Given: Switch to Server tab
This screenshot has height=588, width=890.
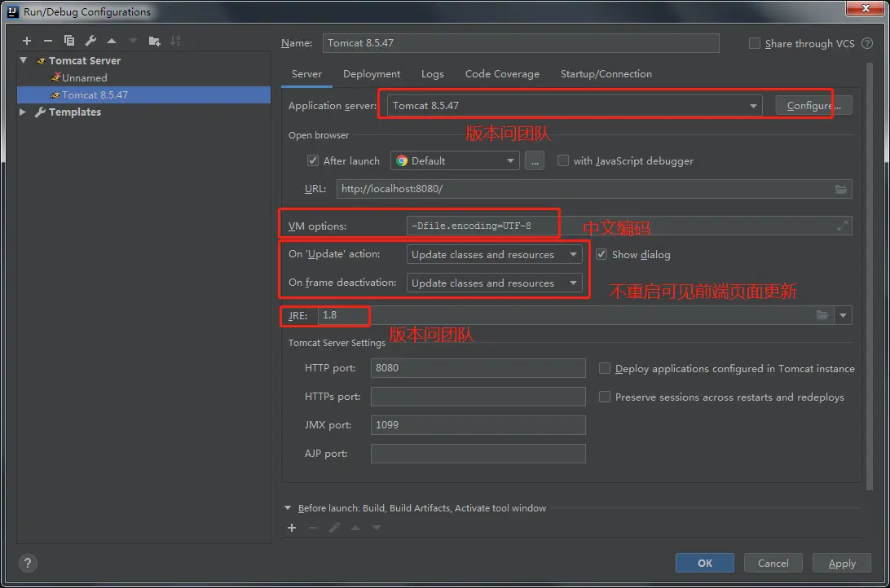Looking at the screenshot, I should tap(306, 74).
